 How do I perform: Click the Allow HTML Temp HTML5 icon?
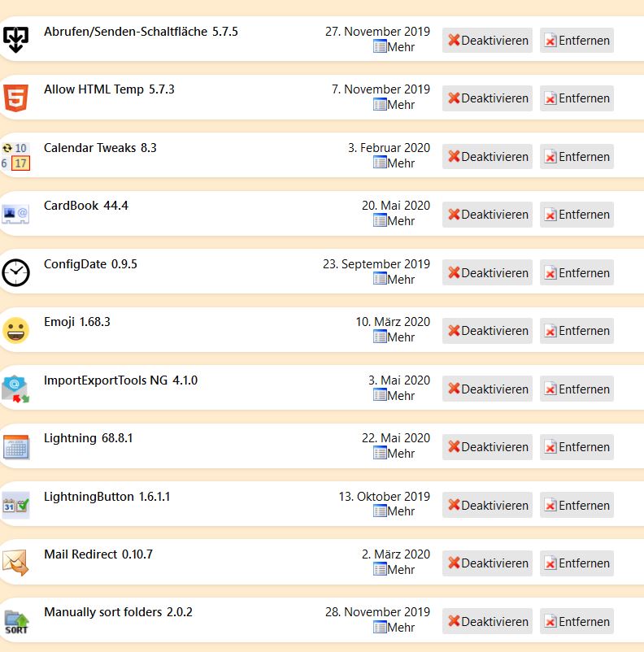coord(15,98)
